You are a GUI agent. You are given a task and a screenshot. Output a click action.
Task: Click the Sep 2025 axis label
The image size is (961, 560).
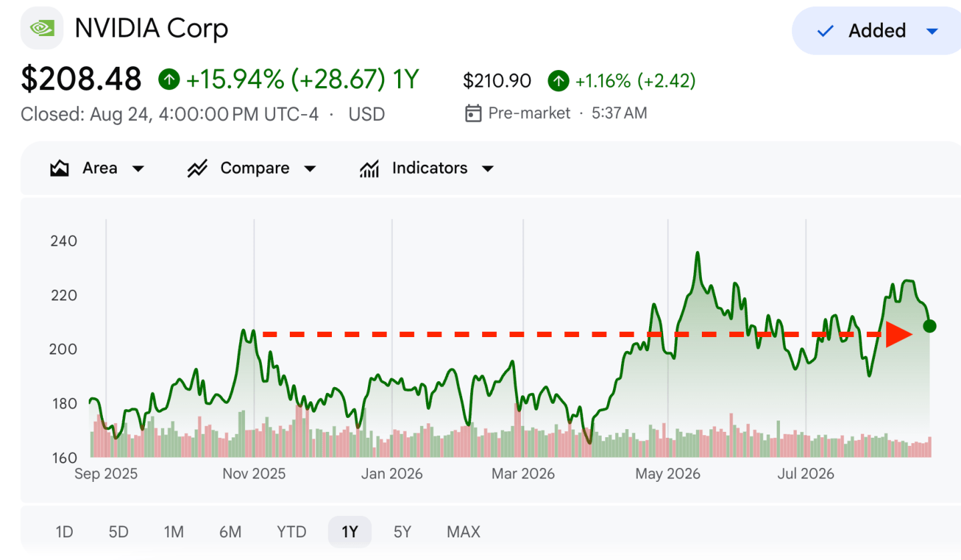(106, 474)
